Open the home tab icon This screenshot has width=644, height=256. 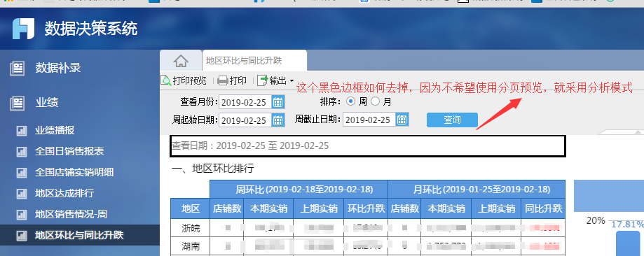coord(181,61)
